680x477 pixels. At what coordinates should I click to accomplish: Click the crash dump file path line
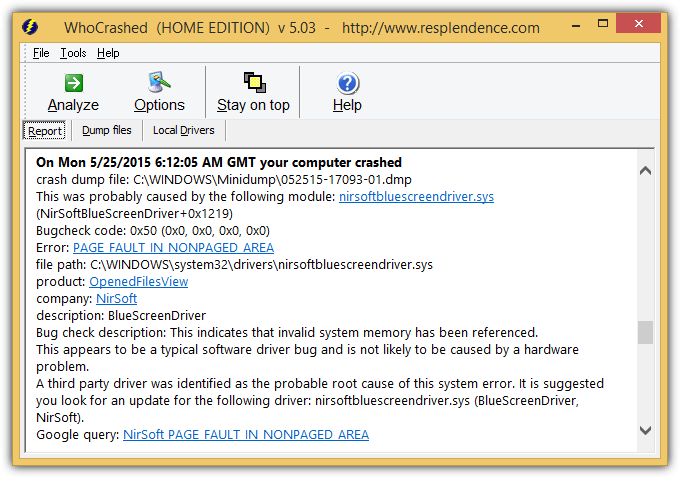coord(224,180)
